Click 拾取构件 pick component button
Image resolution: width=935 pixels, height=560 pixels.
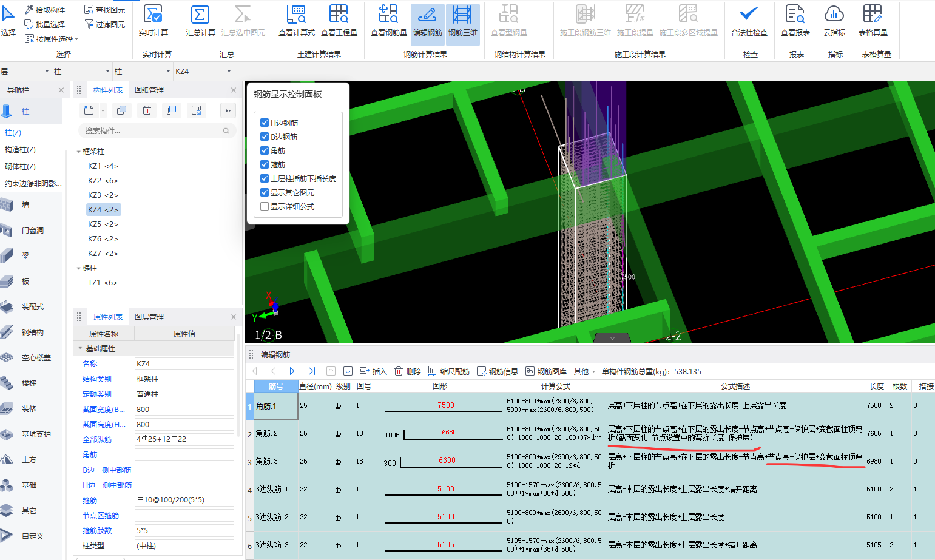(45, 10)
